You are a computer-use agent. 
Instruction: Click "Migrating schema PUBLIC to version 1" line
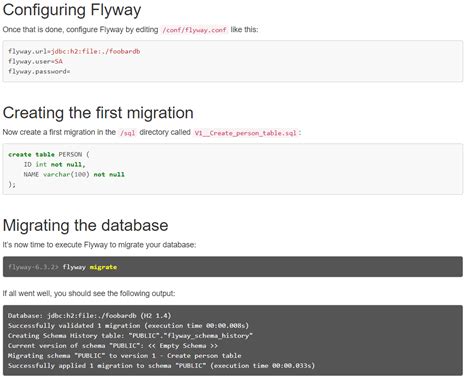tap(125, 355)
